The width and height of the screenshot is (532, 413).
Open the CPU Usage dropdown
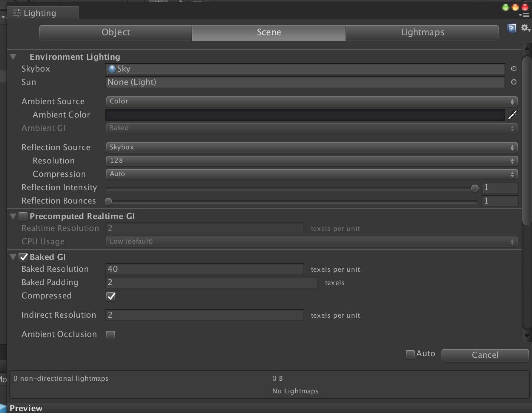(x=312, y=241)
